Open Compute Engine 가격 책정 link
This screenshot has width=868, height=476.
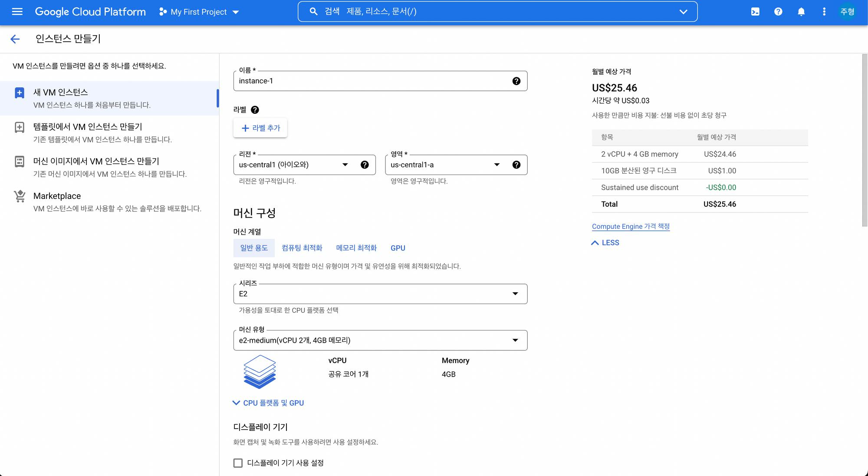[x=631, y=226]
